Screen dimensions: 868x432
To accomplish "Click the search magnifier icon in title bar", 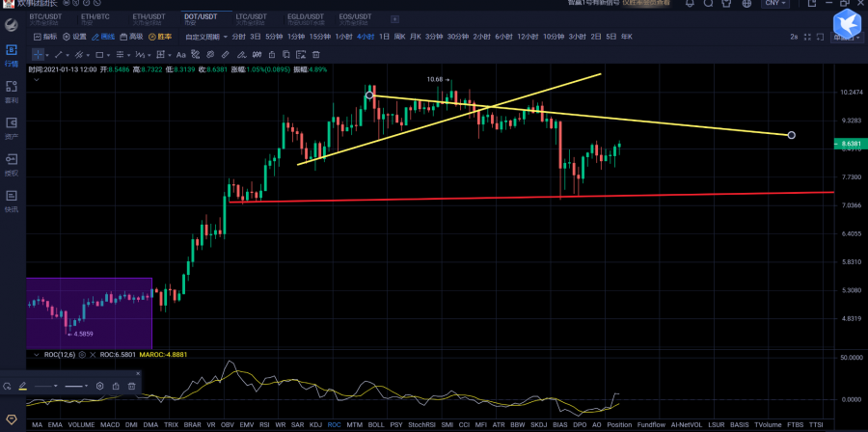I will (708, 3).
